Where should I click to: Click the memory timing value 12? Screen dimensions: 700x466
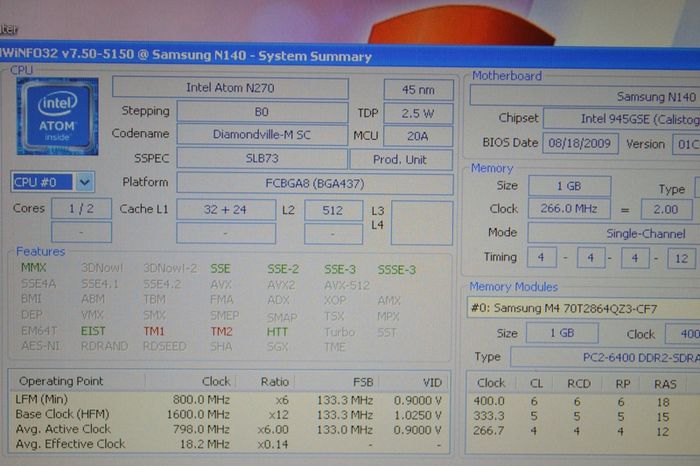pyautogui.click(x=682, y=258)
